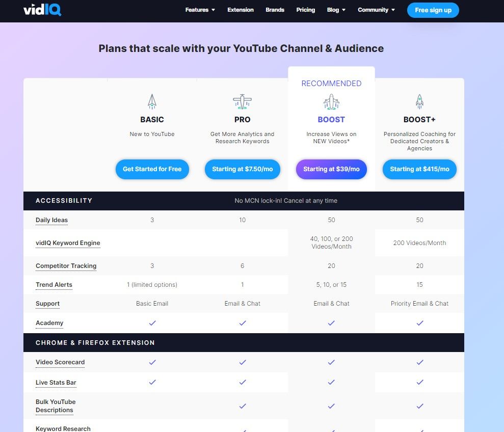Viewport: 504px width, 432px height.
Task: Click 'Increase Views on NEW Videos*' description
Action: click(331, 138)
